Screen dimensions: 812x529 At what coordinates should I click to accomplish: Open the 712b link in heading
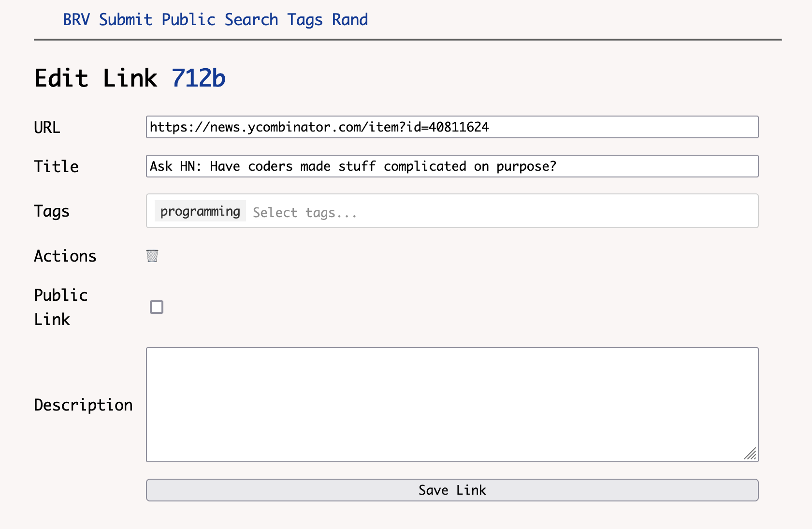pyautogui.click(x=198, y=78)
